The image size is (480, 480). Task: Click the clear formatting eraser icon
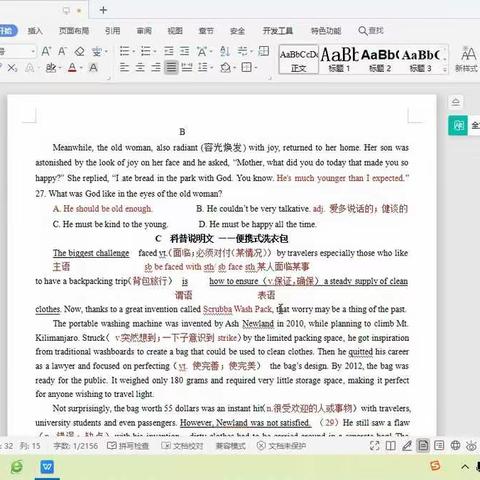(x=79, y=51)
